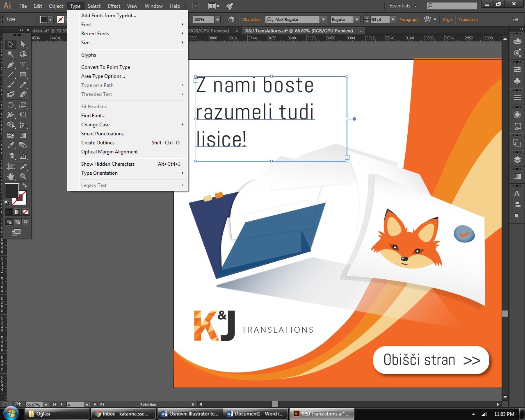This screenshot has width=525, height=420.
Task: Activate the Zoom tool magnifier
Action: pyautogui.click(x=23, y=176)
